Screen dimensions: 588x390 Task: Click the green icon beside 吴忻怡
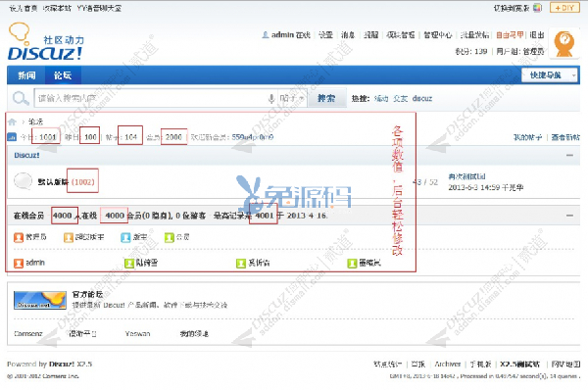241,264
